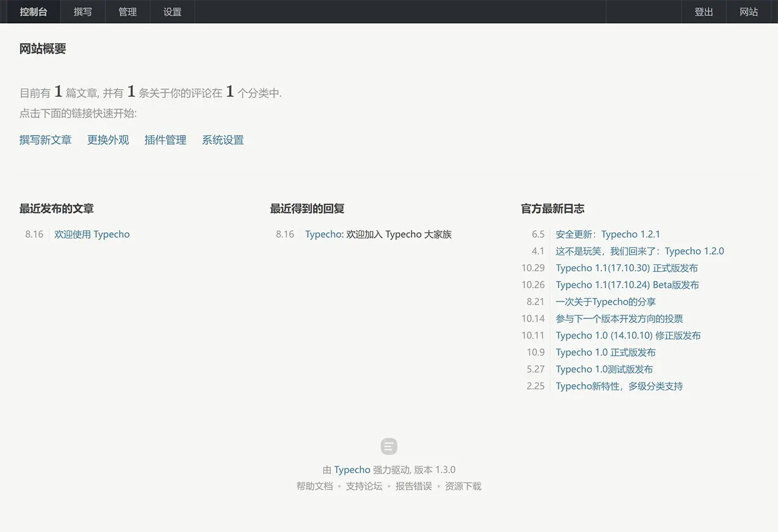Screen dimensions: 778x532
Task: Click the 官方最新日志 heading
Action: pos(553,209)
